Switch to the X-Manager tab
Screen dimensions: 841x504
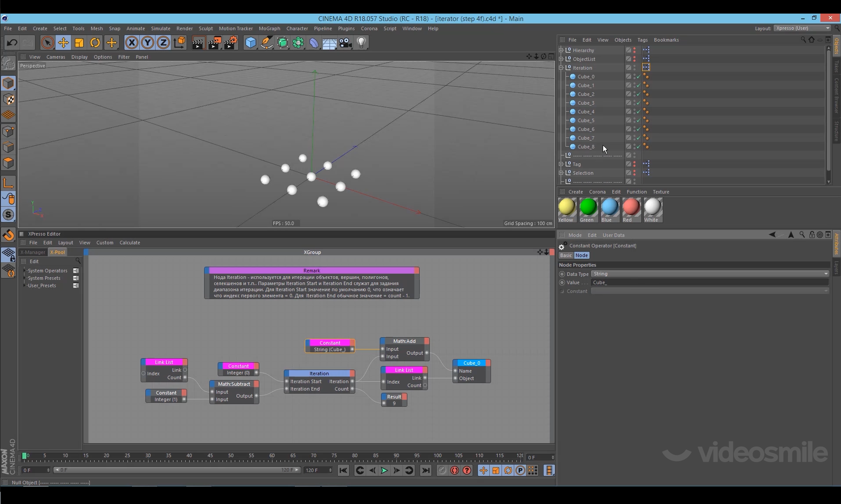[33, 252]
